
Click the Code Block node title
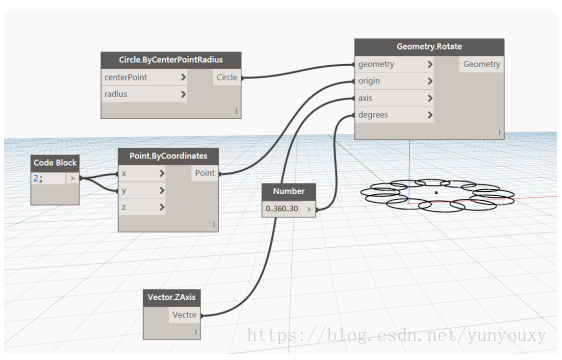pyautogui.click(x=55, y=163)
